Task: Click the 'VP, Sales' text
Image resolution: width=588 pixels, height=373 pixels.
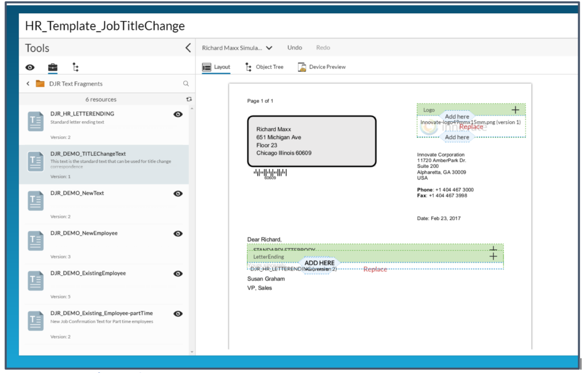Action: [x=260, y=288]
